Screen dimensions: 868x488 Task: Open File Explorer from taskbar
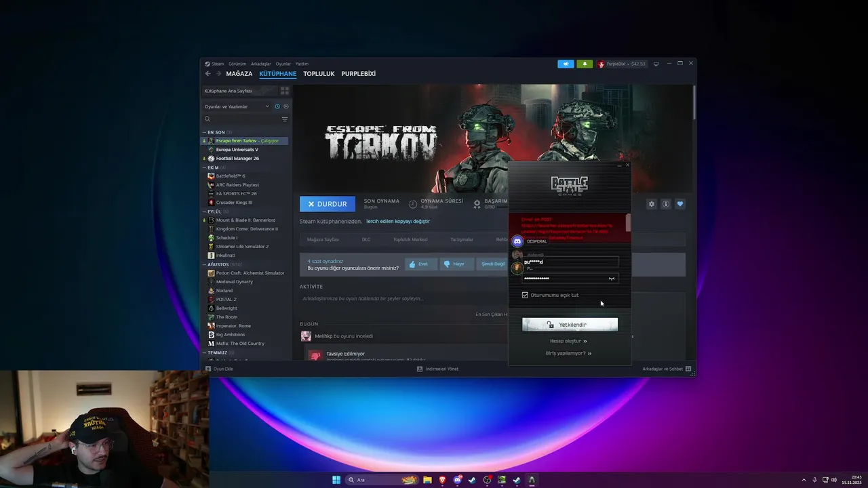[x=427, y=480]
